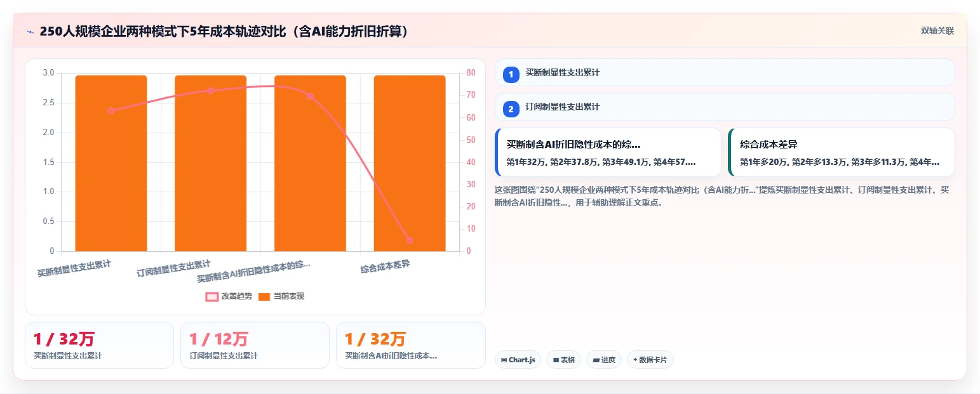
Task: Click the 双轴关联 label
Action: point(937,31)
